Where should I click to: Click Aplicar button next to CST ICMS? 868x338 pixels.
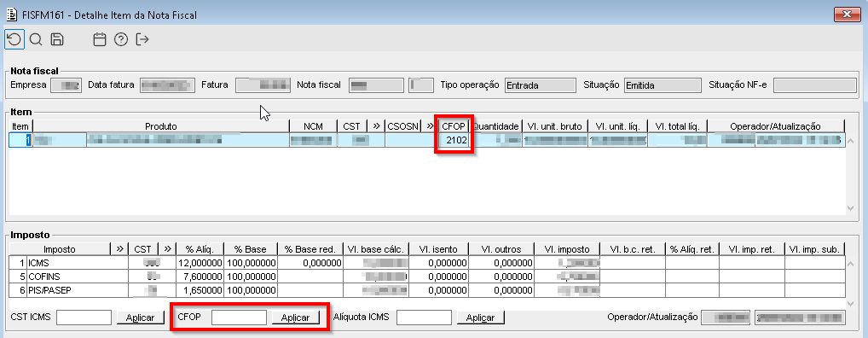(x=141, y=318)
